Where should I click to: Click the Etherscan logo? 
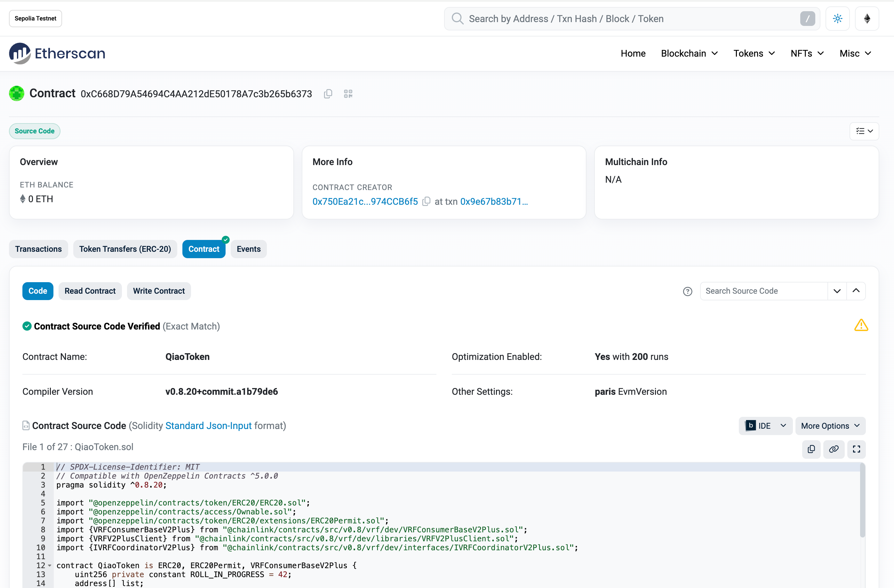point(57,53)
